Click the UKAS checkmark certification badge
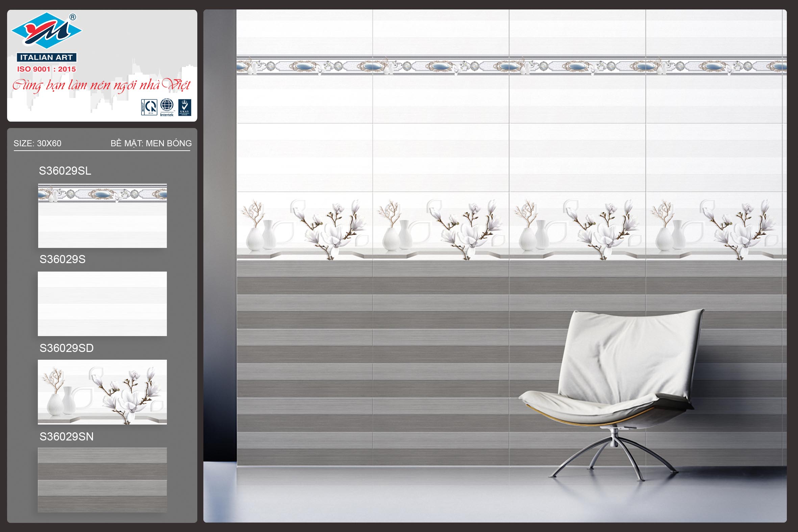Screen dimensions: 798x532 [184, 107]
